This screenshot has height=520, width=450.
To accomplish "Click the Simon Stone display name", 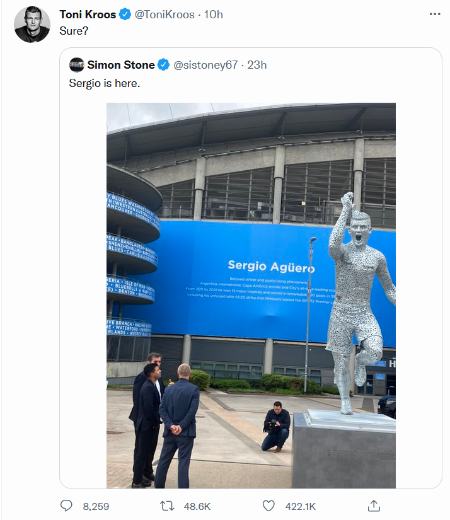I will coord(121,65).
